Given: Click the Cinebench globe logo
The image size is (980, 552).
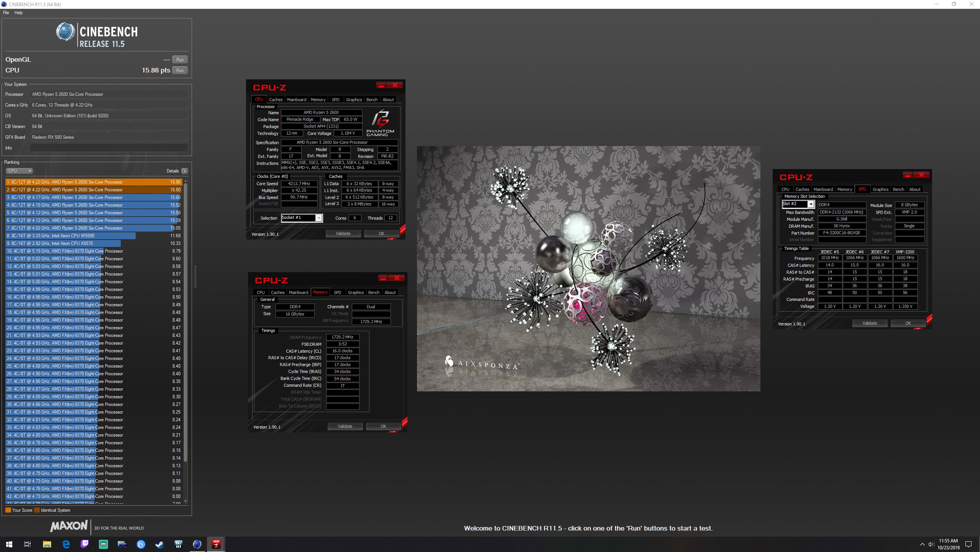Looking at the screenshot, I should [66, 32].
